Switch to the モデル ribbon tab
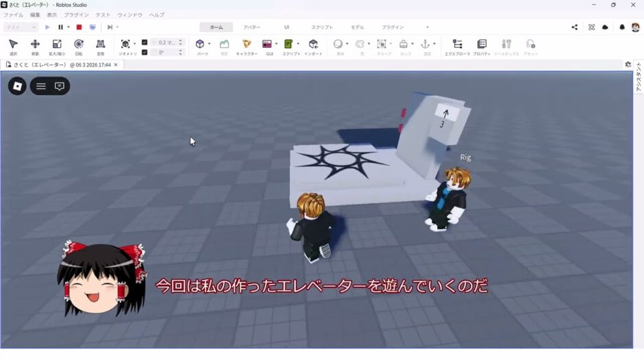Image resolution: width=644 pixels, height=362 pixels. pos(357,27)
